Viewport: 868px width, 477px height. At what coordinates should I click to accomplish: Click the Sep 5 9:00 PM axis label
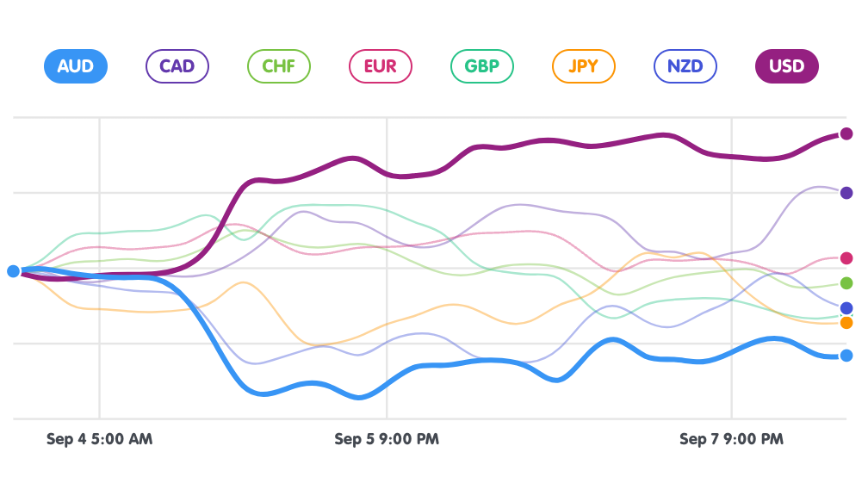tap(387, 439)
